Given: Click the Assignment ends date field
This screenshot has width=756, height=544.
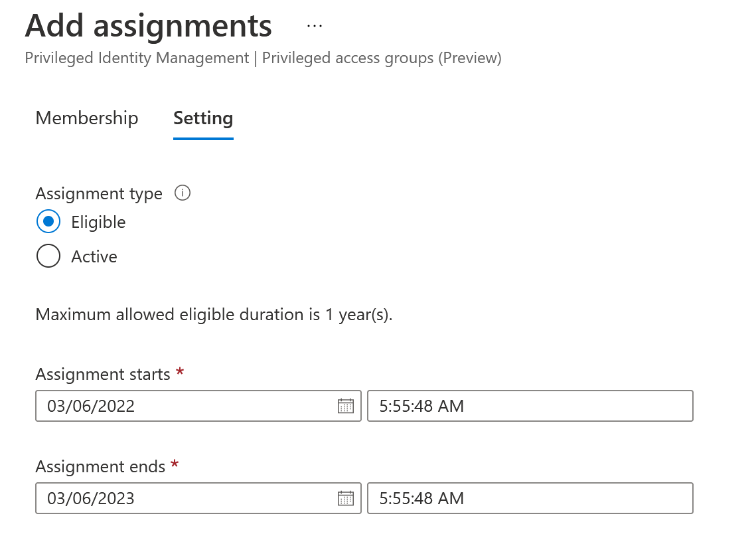Looking at the screenshot, I should coord(186,498).
